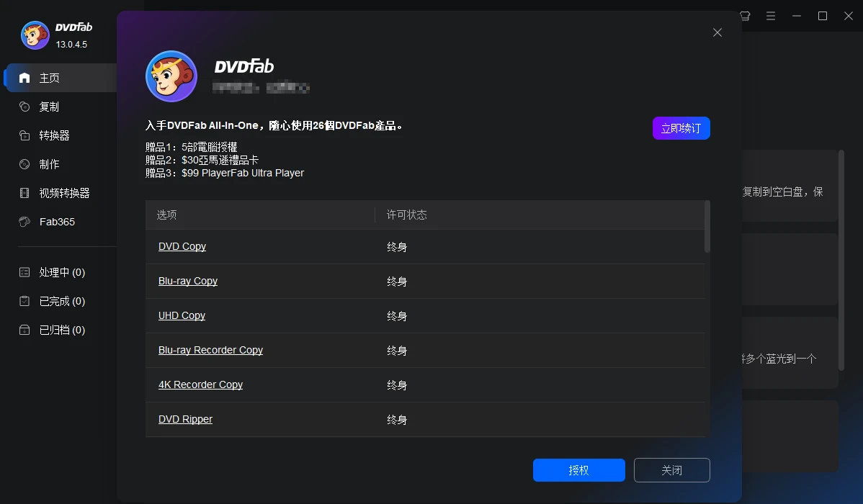Open the 视频转换器 (Video Converter) icon
Image resolution: width=863 pixels, height=504 pixels.
tap(24, 192)
